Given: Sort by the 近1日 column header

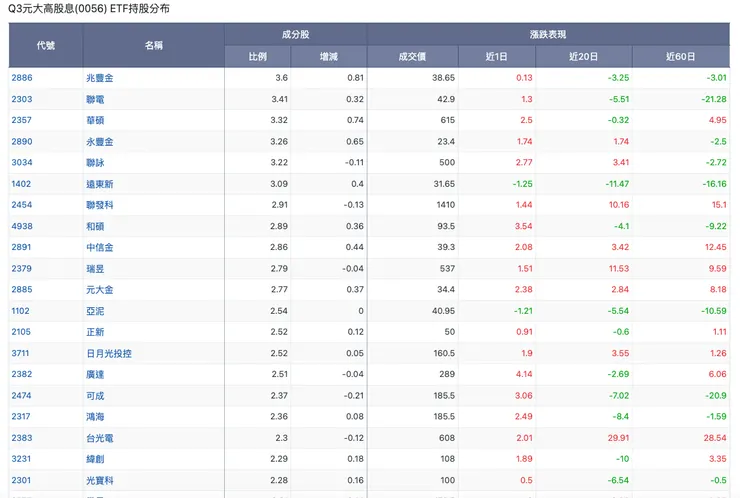Looking at the screenshot, I should coord(496,57).
